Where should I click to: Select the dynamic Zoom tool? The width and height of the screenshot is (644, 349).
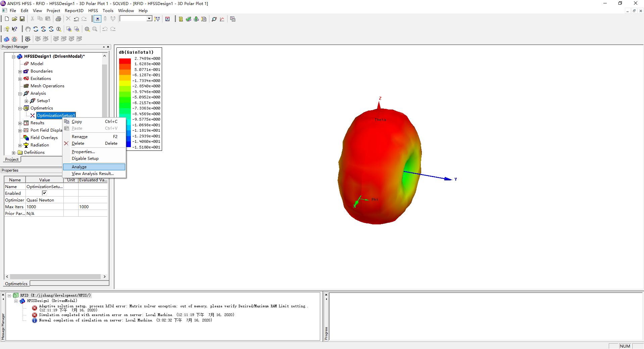pos(59,29)
